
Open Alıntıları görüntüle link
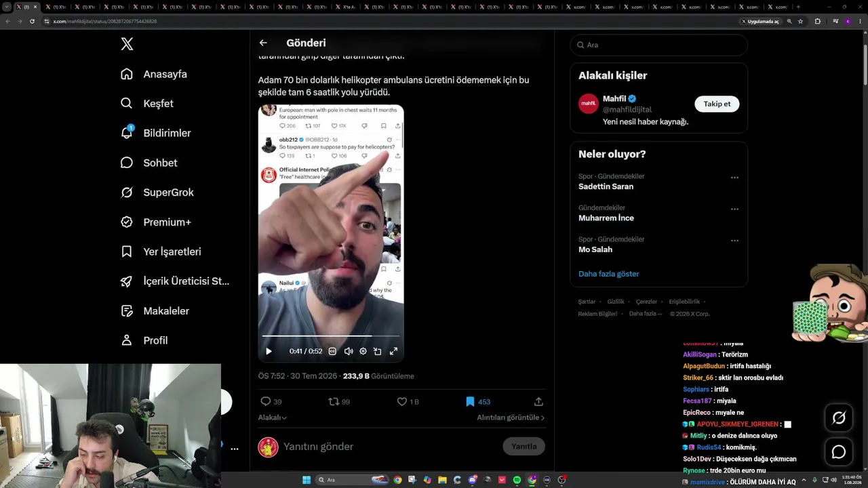tap(511, 418)
